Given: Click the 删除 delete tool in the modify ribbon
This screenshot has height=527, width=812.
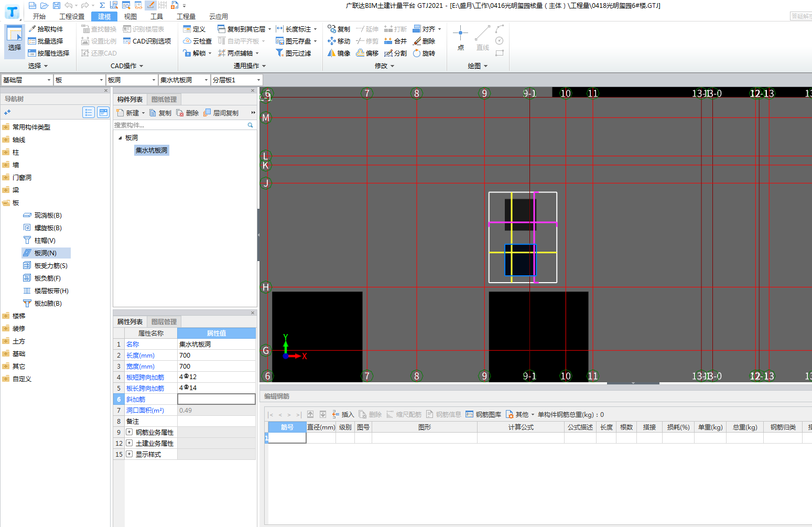Looking at the screenshot, I should [424, 41].
